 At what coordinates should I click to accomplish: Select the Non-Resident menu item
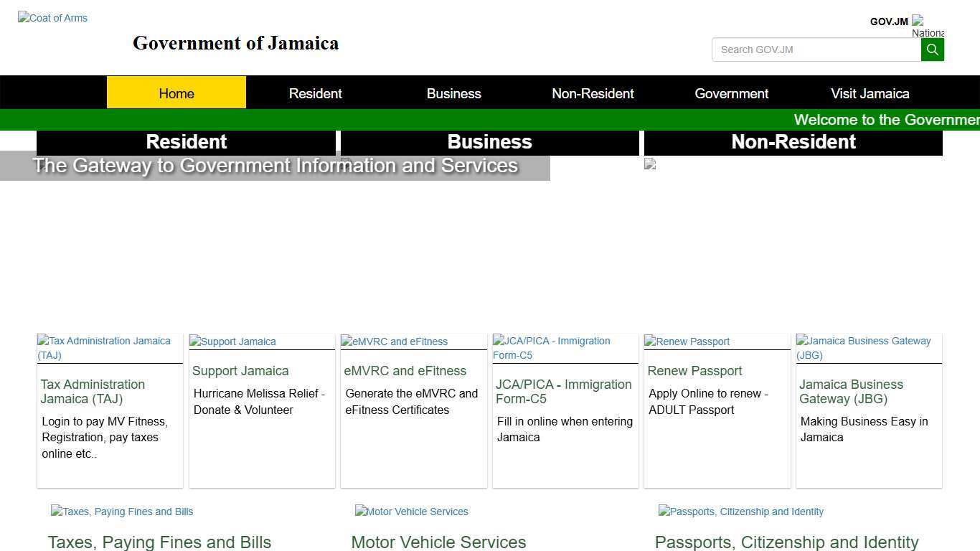pyautogui.click(x=593, y=93)
